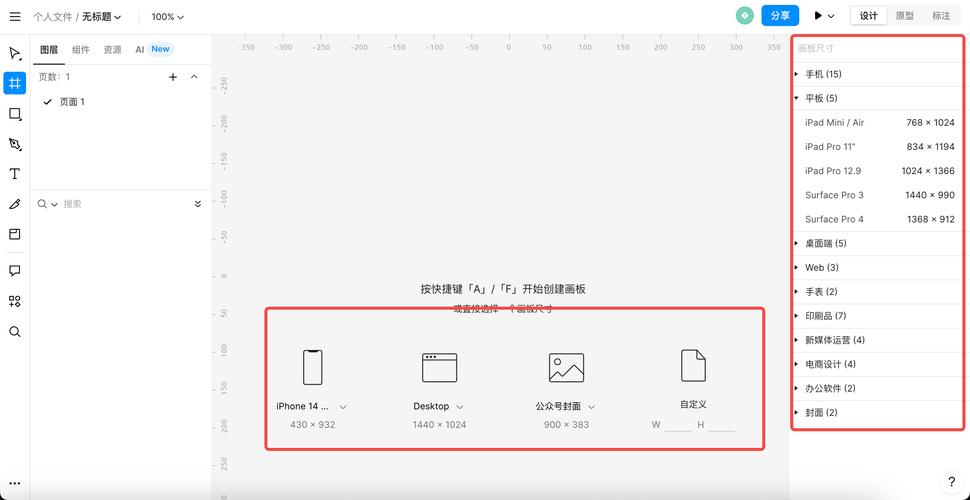Open the Comment tool
970x500 pixels.
15,271
